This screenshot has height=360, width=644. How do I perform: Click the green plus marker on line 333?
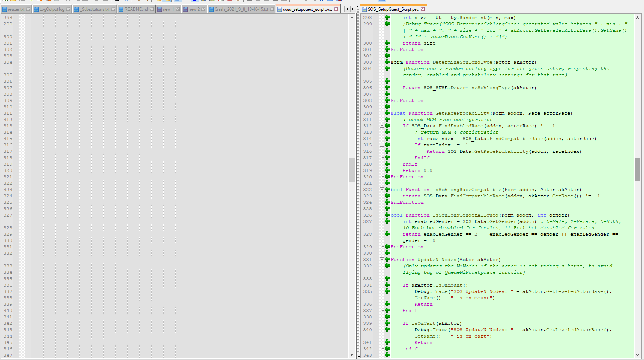click(x=387, y=279)
